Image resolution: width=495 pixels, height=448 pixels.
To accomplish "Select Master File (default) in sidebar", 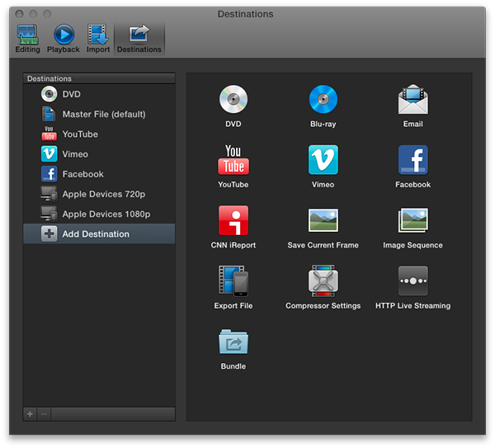I will point(99,114).
